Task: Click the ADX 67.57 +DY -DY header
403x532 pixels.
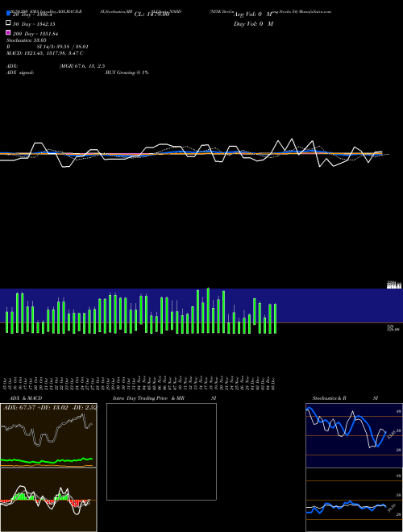Action: pyautogui.click(x=50, y=407)
